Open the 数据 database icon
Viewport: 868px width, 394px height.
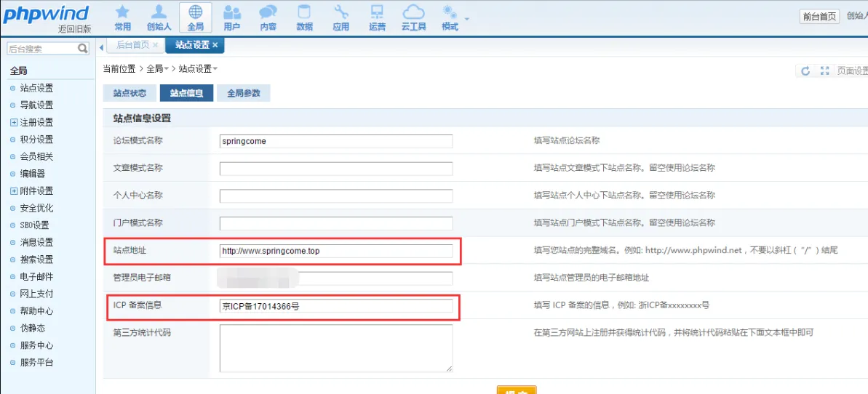pyautogui.click(x=304, y=17)
